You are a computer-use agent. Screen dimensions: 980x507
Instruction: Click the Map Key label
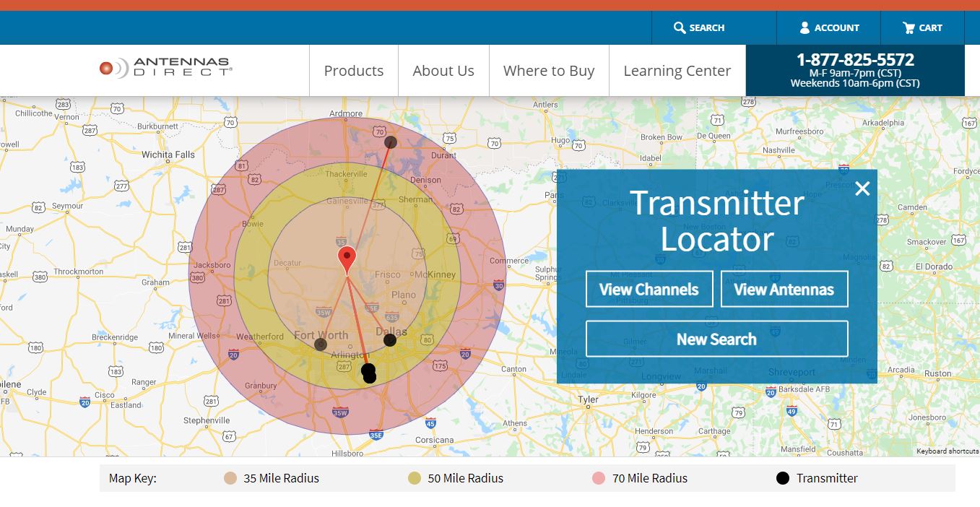pos(133,478)
